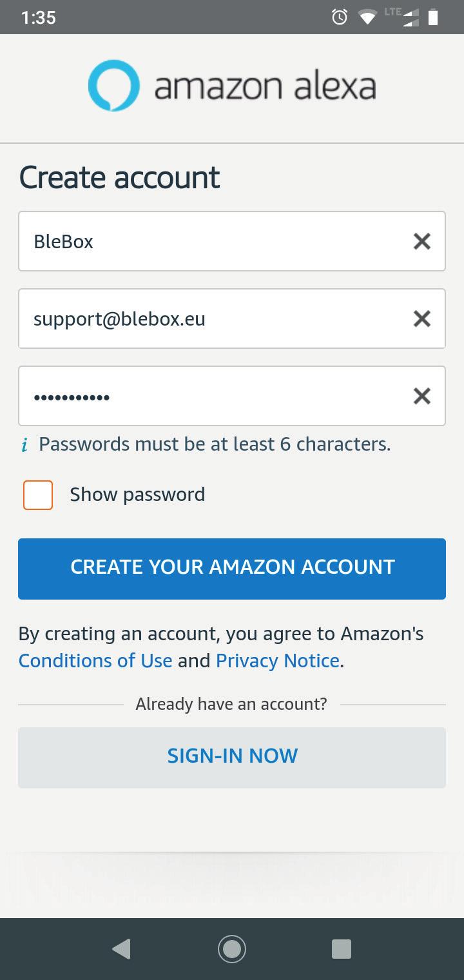The height and width of the screenshot is (980, 464).
Task: Tap the Wi-Fi status bar icon
Action: (x=367, y=18)
